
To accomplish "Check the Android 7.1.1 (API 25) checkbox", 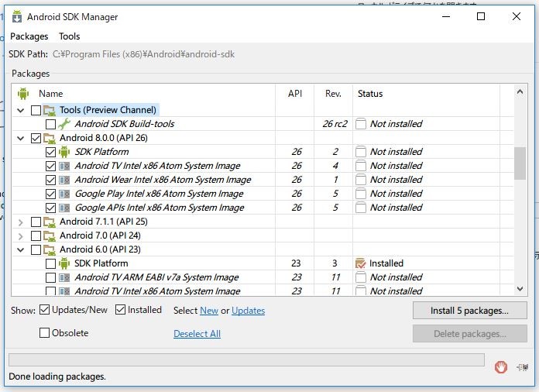I will 36,222.
